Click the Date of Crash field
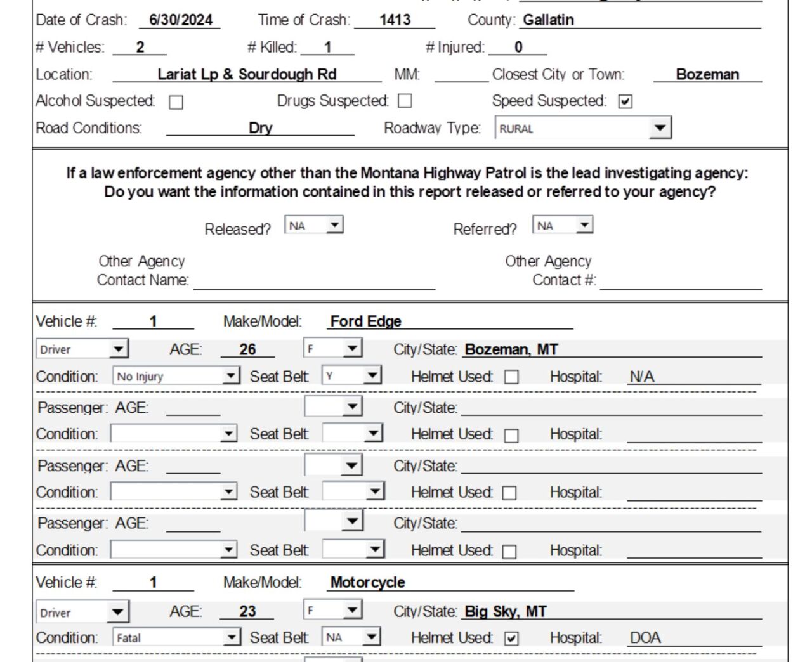812x662 pixels. [x=180, y=20]
